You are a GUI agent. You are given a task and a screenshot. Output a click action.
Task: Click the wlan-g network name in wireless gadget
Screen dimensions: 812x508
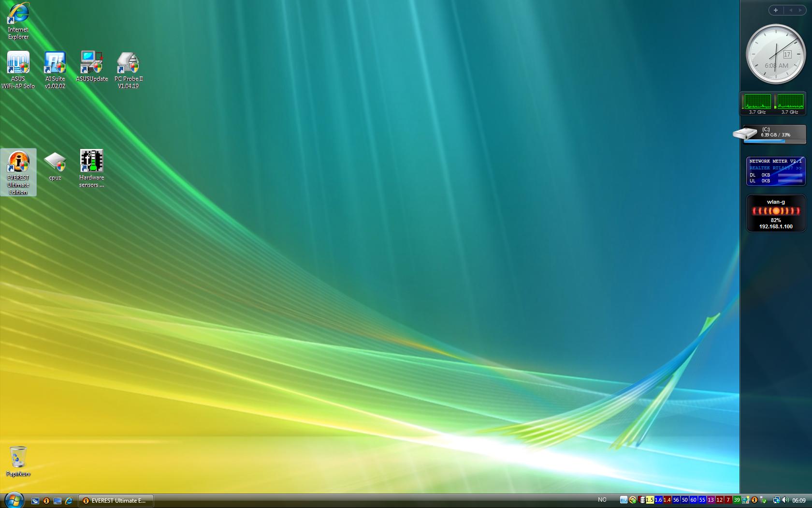[776, 202]
